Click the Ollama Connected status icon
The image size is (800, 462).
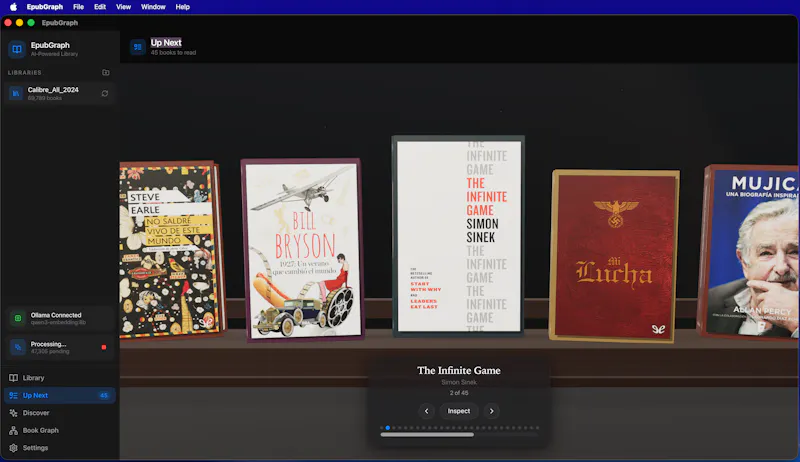(18, 318)
